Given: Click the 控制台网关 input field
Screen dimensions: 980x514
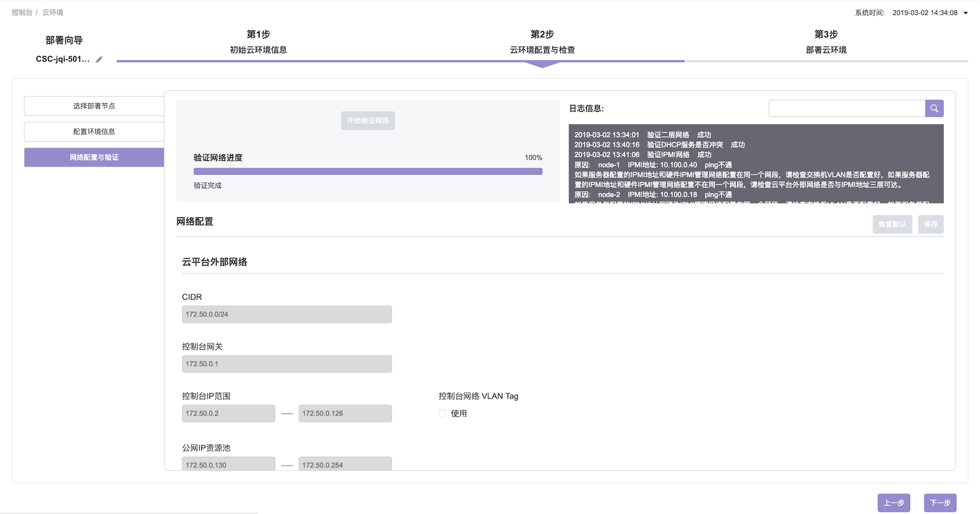Looking at the screenshot, I should 286,364.
